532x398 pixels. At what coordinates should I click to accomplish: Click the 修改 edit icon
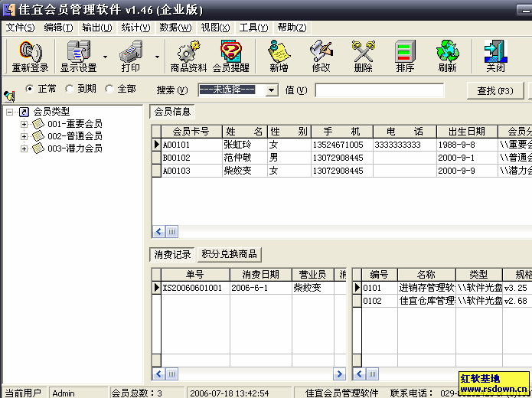321,52
